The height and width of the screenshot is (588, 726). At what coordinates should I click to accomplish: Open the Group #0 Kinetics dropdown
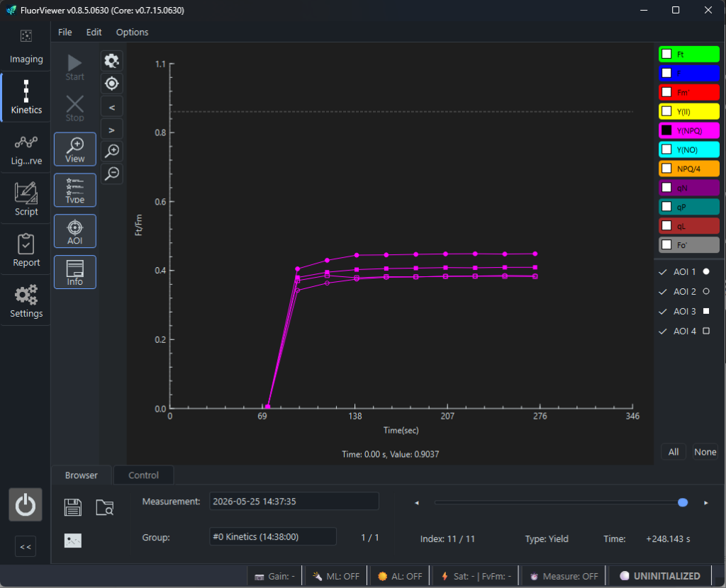(273, 537)
